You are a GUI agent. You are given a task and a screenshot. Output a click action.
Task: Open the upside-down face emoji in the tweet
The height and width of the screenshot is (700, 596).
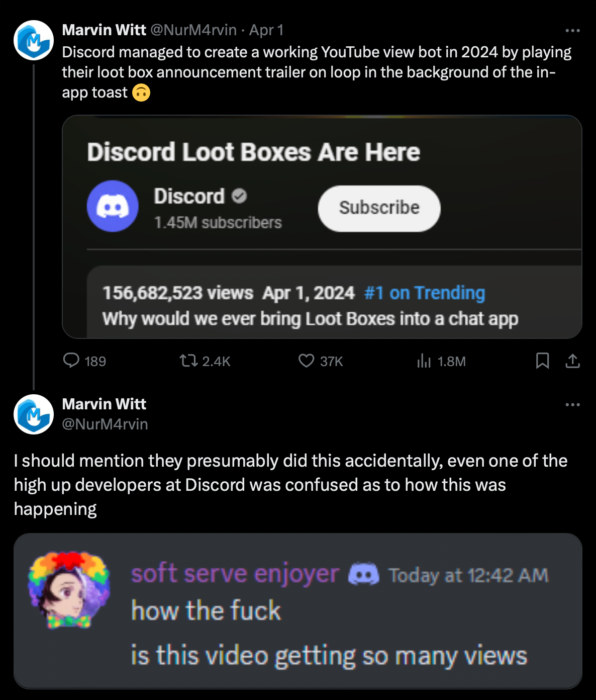click(x=141, y=93)
